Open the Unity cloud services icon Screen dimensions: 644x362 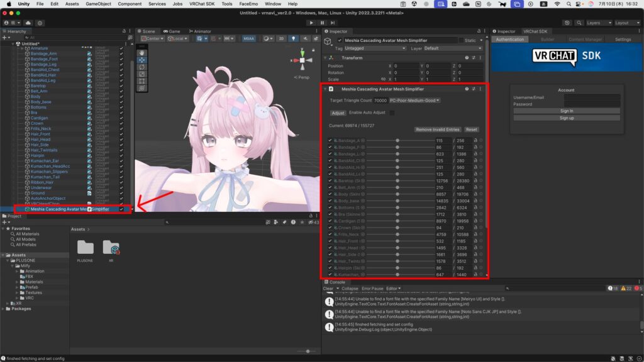pyautogui.click(x=29, y=23)
